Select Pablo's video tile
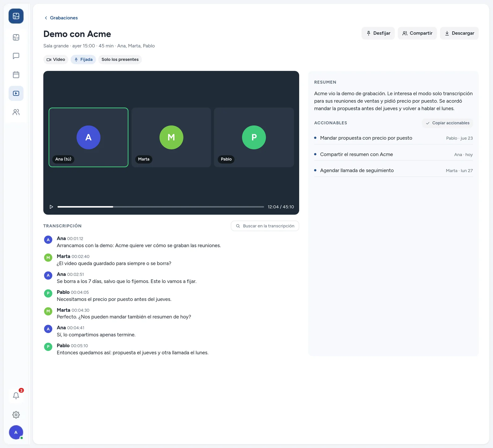 point(254,137)
